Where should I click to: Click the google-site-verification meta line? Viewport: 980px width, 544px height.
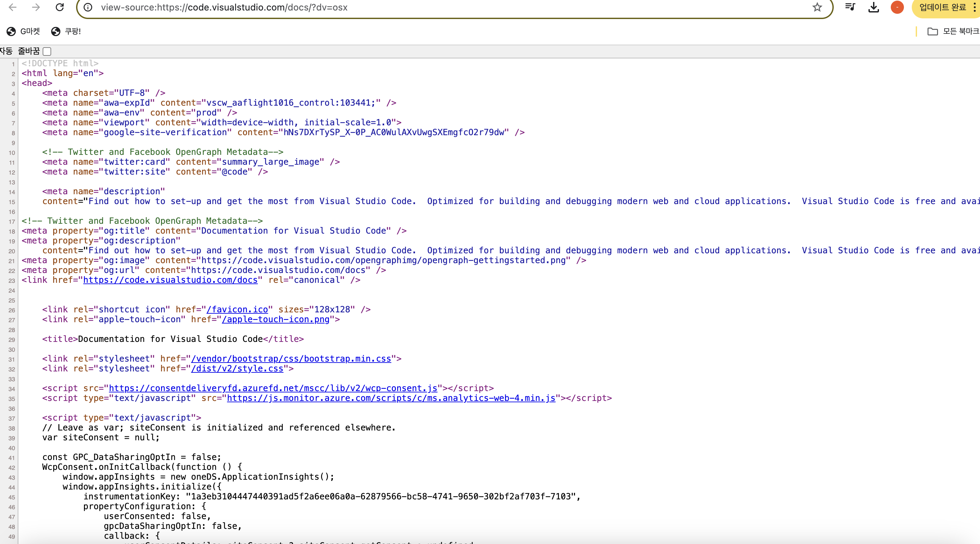[x=283, y=132]
